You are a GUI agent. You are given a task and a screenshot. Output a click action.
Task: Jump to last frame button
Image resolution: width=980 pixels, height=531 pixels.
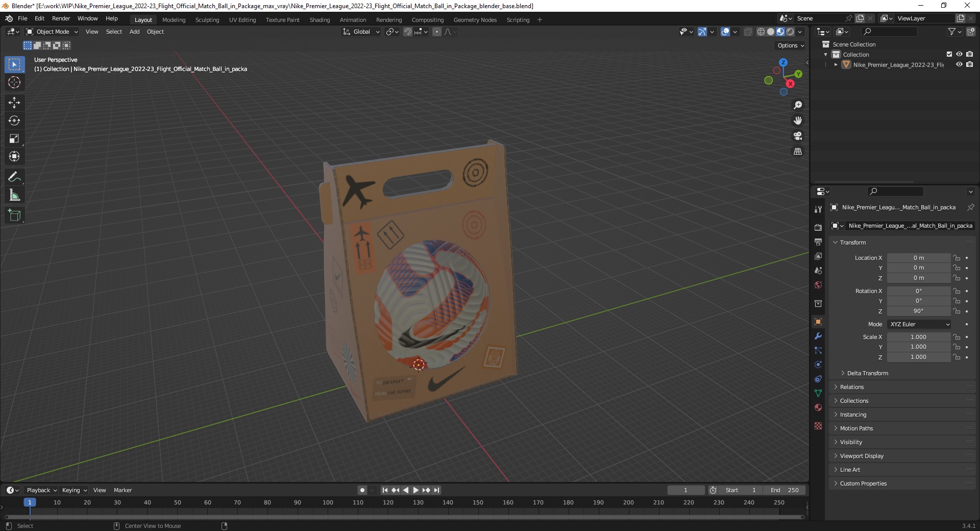(436, 490)
